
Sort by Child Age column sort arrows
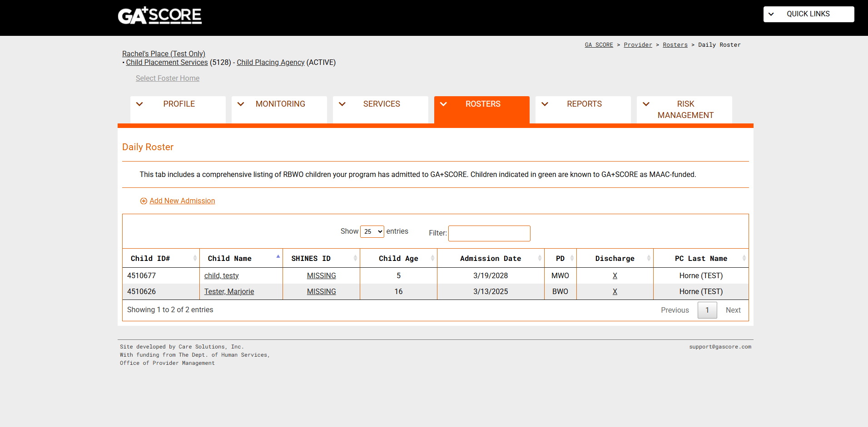(432, 258)
